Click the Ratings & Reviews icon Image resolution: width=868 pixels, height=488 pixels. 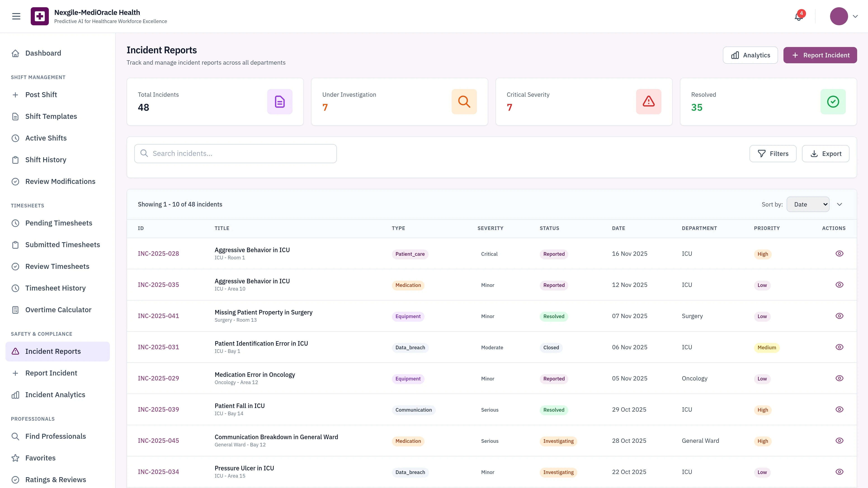[x=16, y=480]
